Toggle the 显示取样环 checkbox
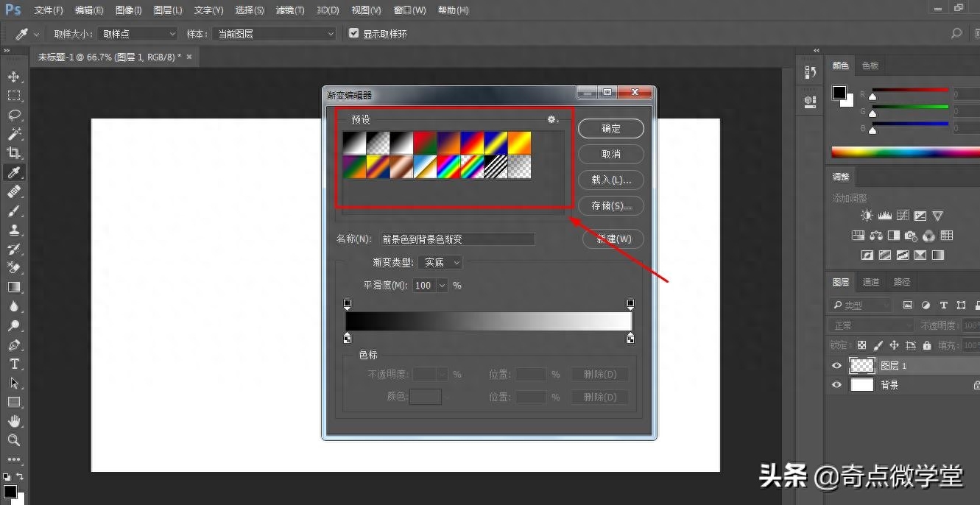The height and width of the screenshot is (505, 980). pos(354,34)
